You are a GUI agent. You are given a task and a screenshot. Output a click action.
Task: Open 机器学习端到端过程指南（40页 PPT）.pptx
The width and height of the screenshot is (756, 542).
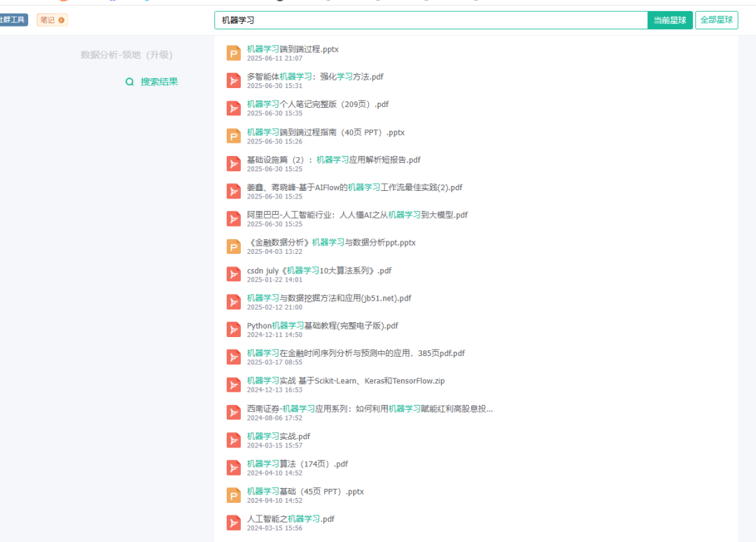(326, 132)
